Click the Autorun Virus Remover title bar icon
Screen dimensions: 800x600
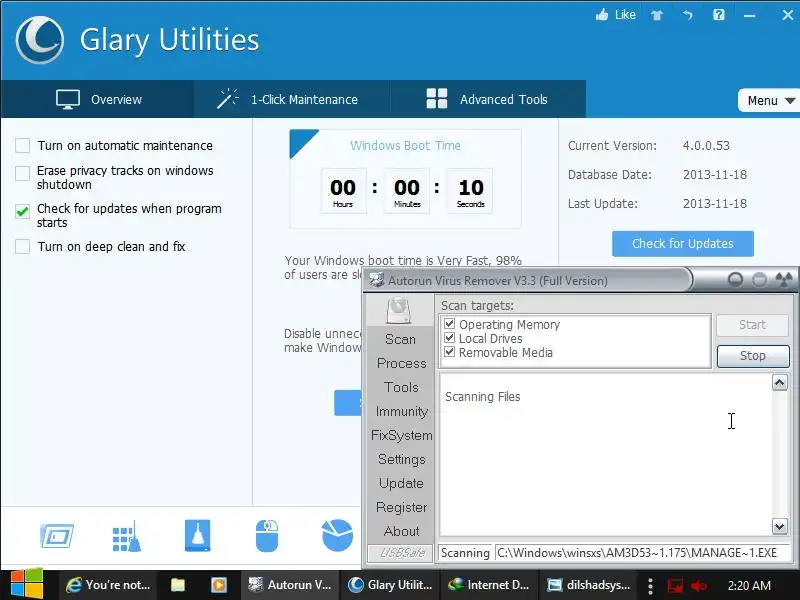pos(377,280)
